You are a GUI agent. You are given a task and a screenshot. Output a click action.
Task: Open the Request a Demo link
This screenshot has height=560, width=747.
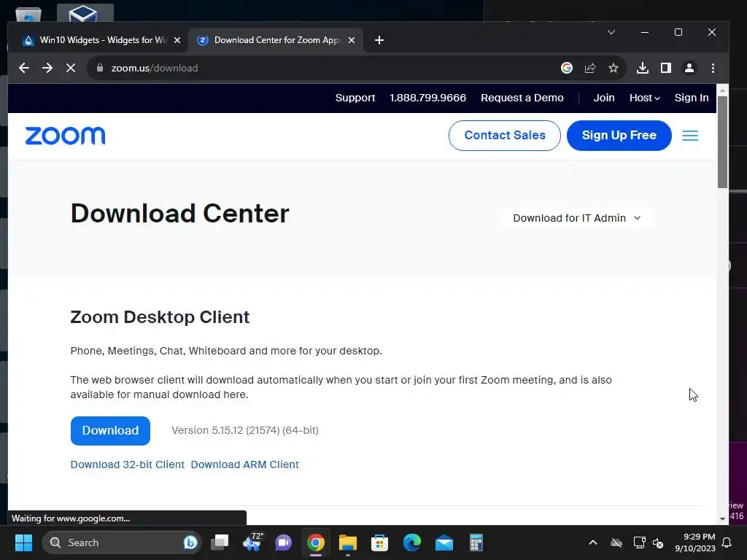522,98
